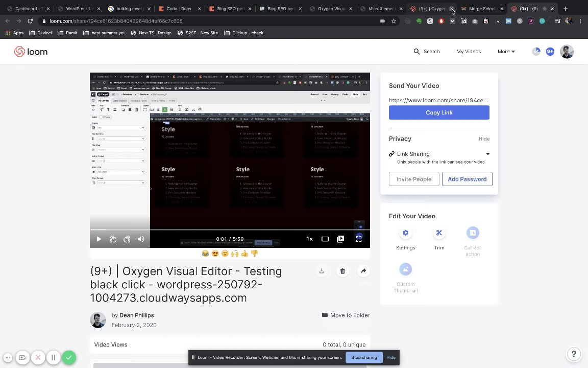Screen dimensions: 588x368
Task: Click Move to Folder
Action: pyautogui.click(x=346, y=315)
